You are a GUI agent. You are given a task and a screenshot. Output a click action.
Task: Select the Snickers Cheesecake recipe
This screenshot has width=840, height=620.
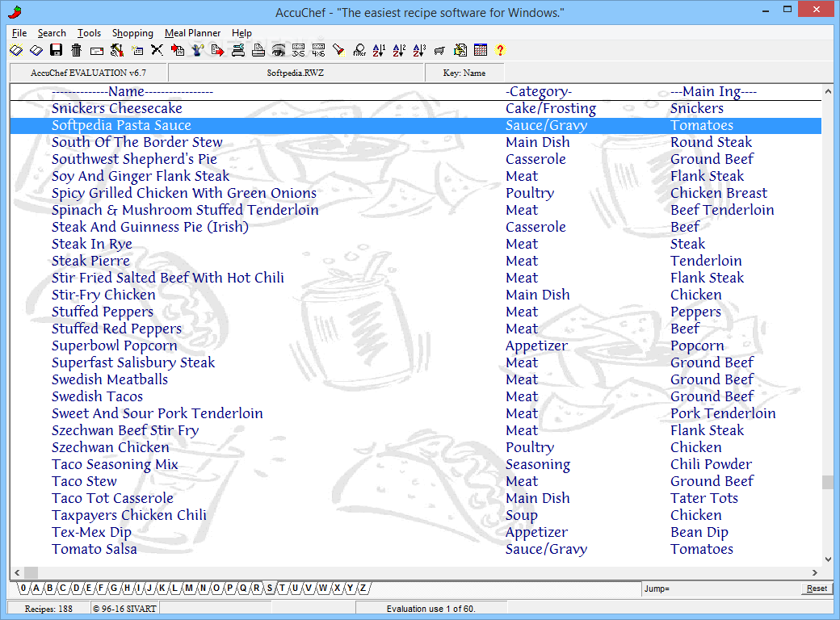(x=416, y=108)
